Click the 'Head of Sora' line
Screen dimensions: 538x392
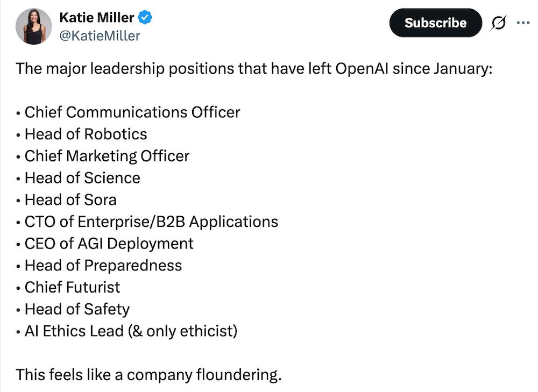click(66, 200)
